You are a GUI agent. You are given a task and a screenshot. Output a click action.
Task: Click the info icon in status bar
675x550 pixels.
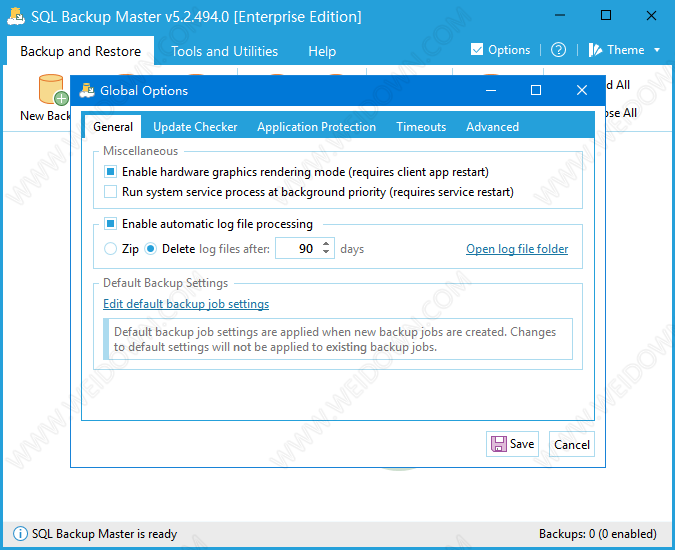(x=19, y=534)
